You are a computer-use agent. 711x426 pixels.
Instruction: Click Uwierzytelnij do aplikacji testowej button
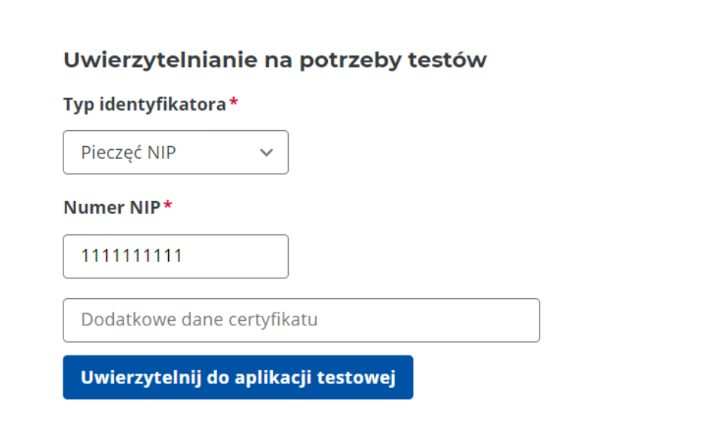click(238, 377)
